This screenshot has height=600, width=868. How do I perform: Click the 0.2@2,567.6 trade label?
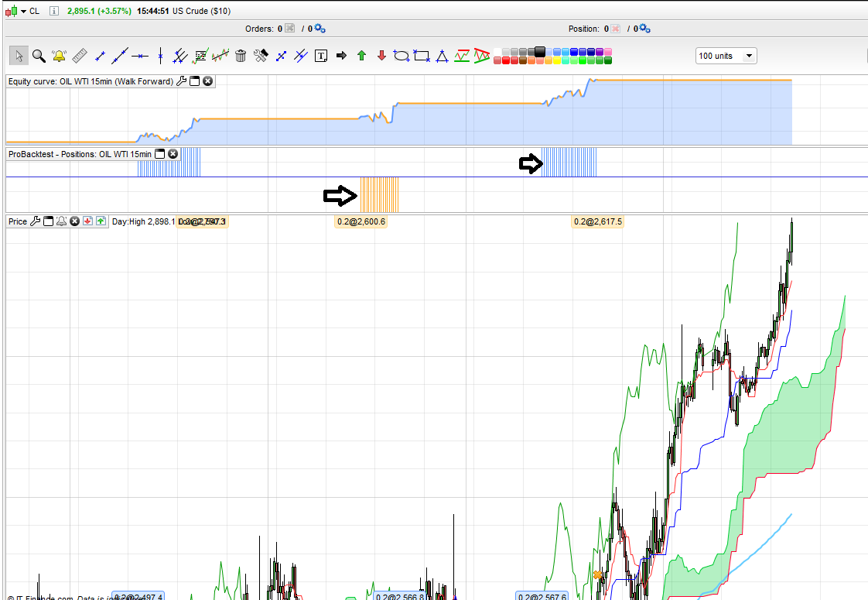(x=542, y=597)
